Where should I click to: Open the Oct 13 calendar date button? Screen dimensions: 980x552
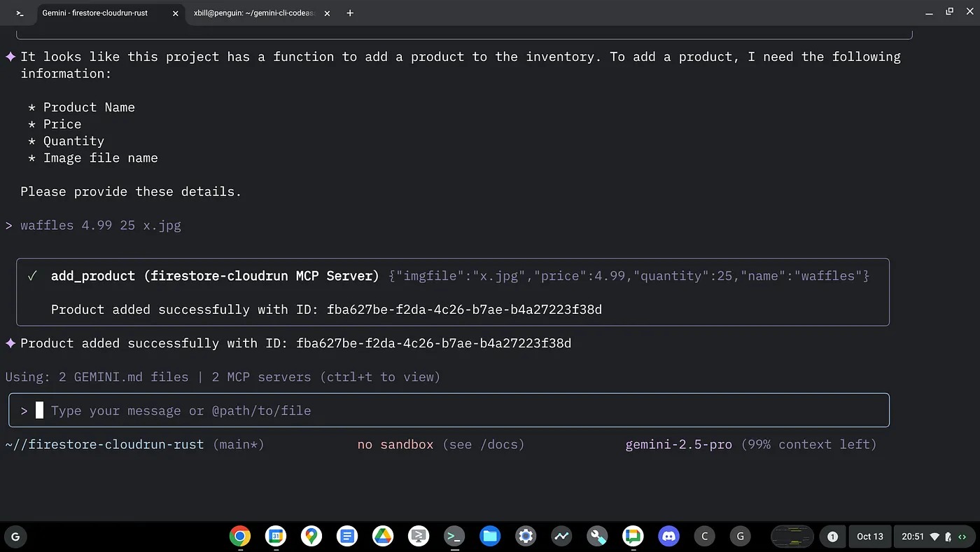coord(870,537)
